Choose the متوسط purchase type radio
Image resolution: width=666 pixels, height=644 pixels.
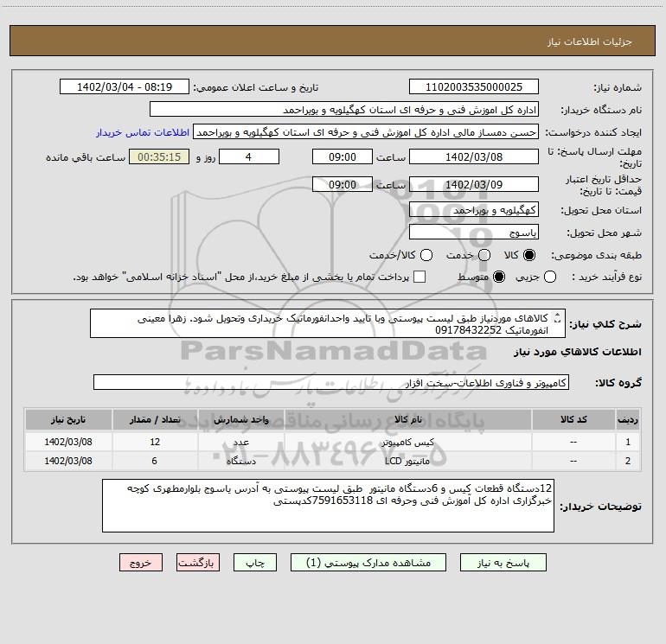coord(499,277)
